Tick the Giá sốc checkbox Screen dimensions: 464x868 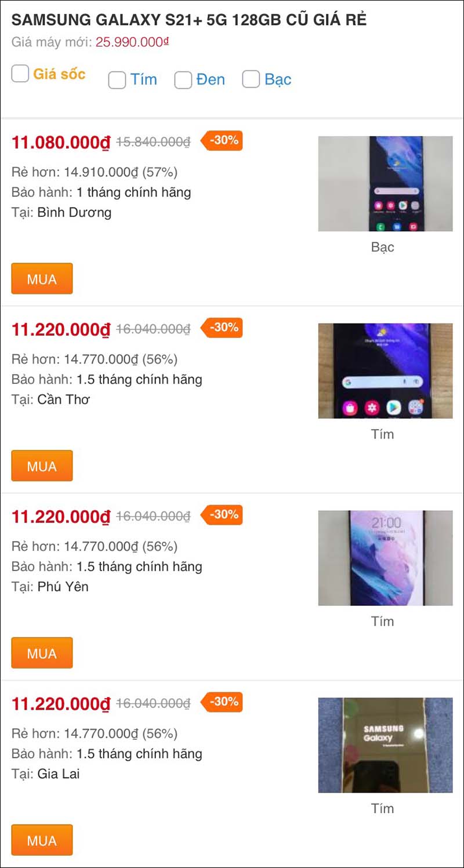20,74
